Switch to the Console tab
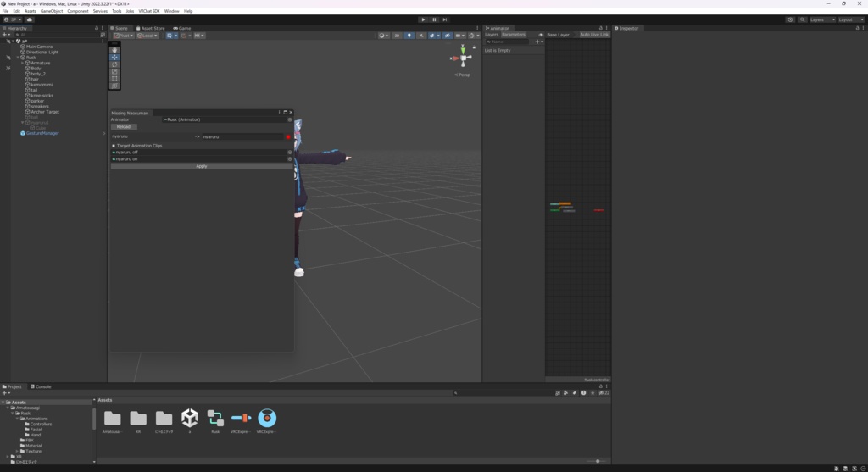 point(41,386)
